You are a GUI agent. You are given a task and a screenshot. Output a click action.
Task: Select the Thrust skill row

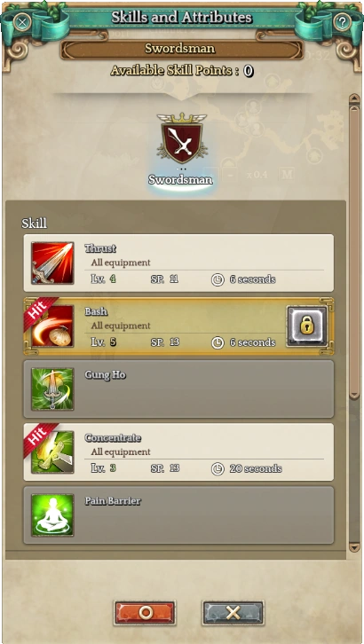(178, 263)
